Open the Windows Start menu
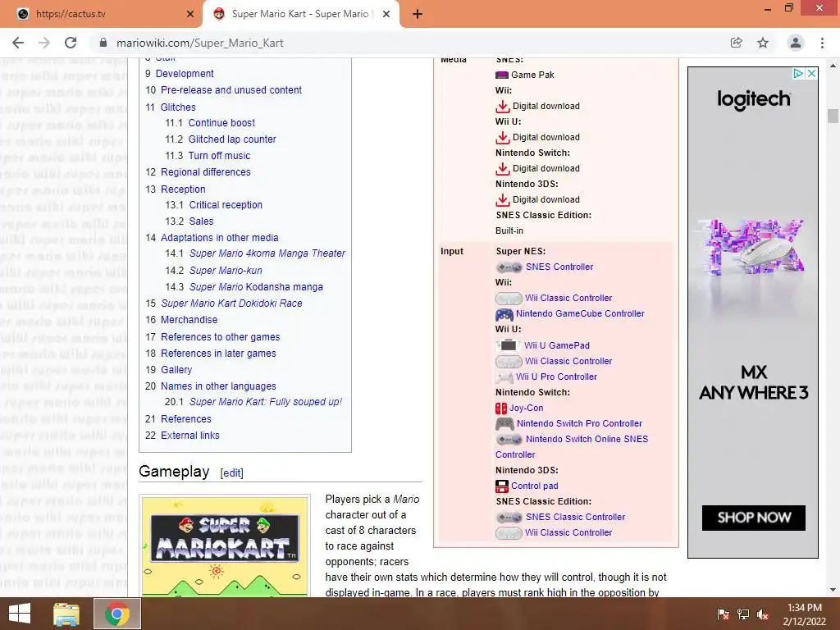Image resolution: width=840 pixels, height=630 pixels. click(x=20, y=614)
